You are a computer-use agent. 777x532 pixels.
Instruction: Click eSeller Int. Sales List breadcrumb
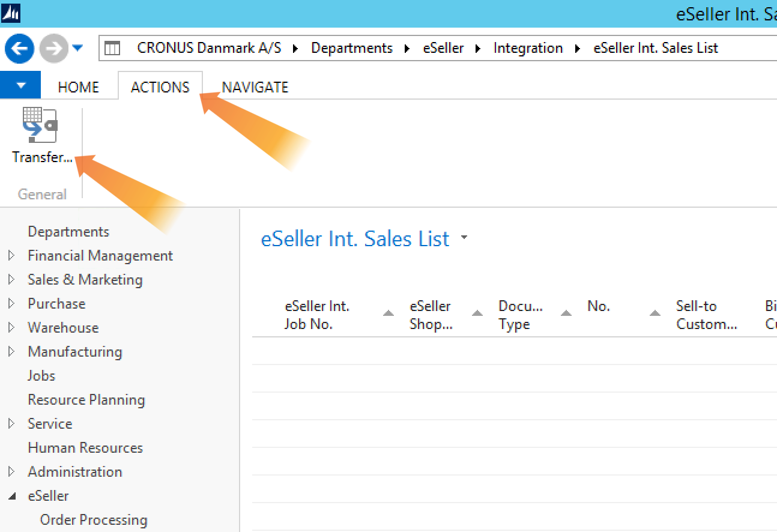[656, 48]
